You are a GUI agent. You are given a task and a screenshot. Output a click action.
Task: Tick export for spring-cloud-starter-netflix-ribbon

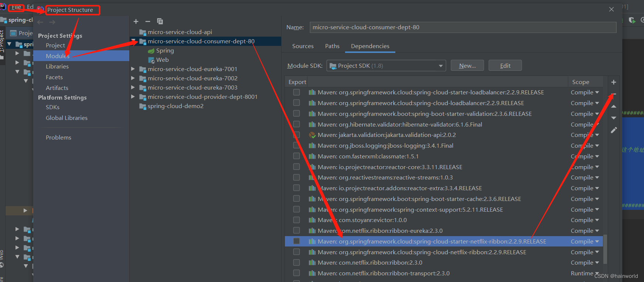tap(296, 241)
